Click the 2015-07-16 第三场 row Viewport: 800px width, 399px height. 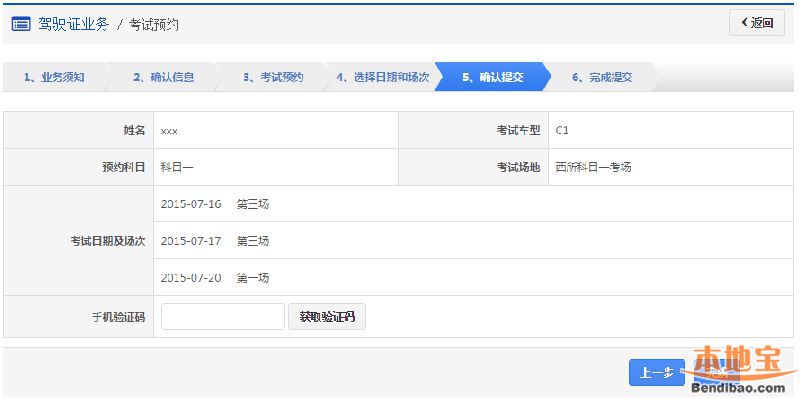click(473, 204)
